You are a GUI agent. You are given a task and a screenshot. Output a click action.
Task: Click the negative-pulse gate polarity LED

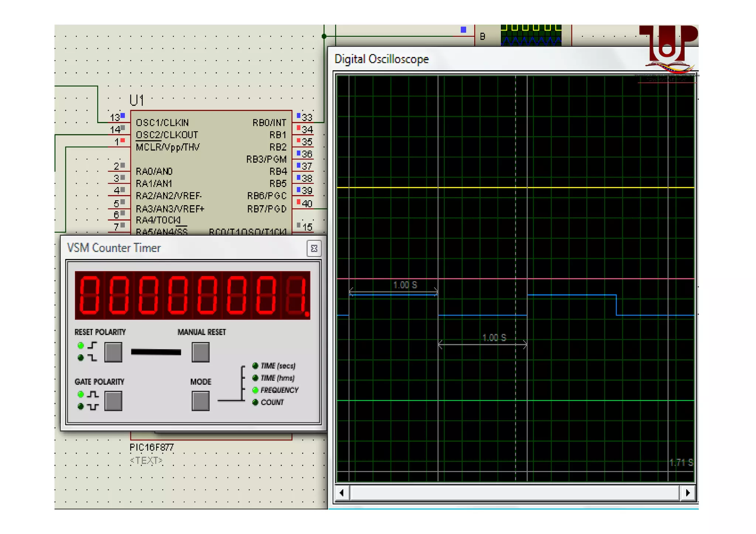point(80,406)
